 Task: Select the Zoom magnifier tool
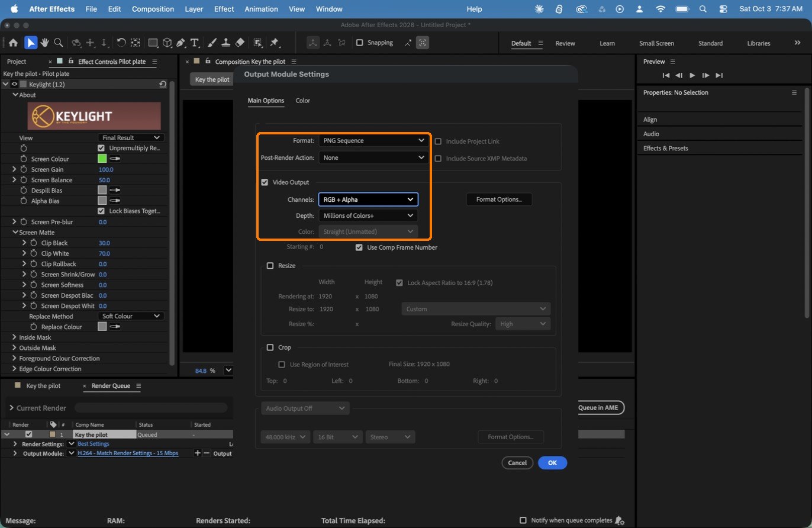tap(58, 43)
